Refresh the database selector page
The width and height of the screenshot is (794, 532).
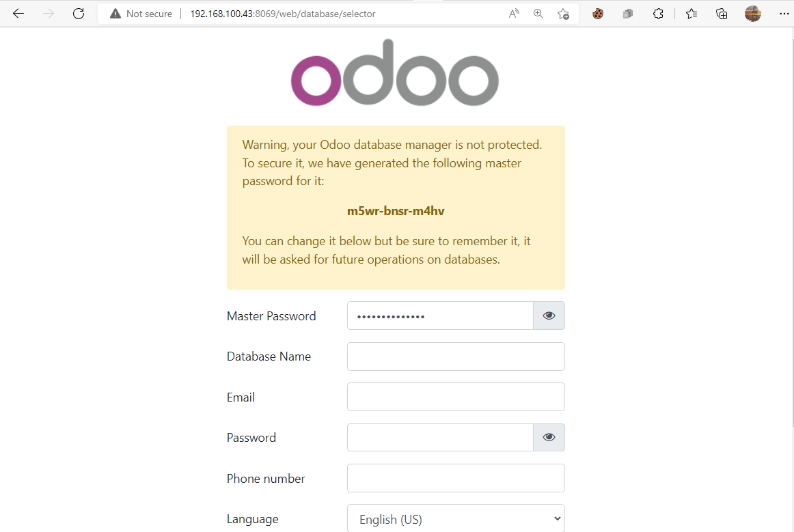pyautogui.click(x=78, y=13)
